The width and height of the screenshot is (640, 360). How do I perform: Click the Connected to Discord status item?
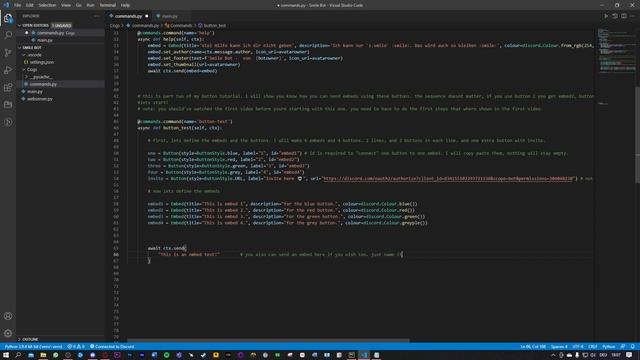coord(112,347)
